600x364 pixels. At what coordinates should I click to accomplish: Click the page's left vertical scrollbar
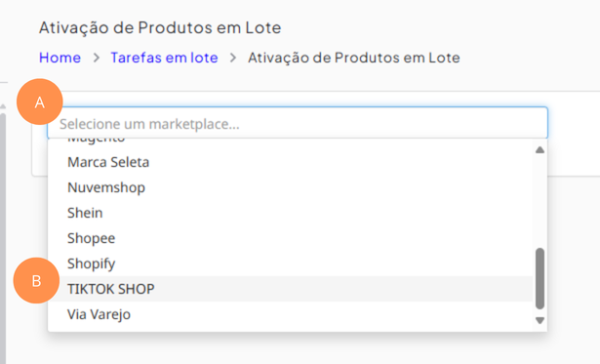coord(3,237)
